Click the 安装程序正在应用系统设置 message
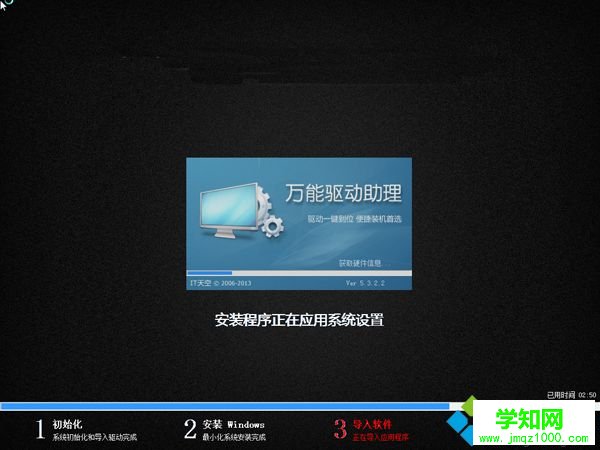 click(299, 320)
